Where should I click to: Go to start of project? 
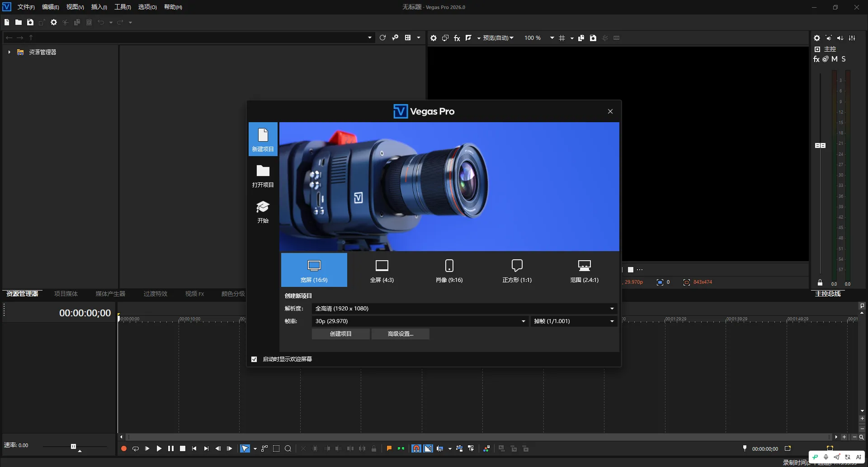(194, 448)
